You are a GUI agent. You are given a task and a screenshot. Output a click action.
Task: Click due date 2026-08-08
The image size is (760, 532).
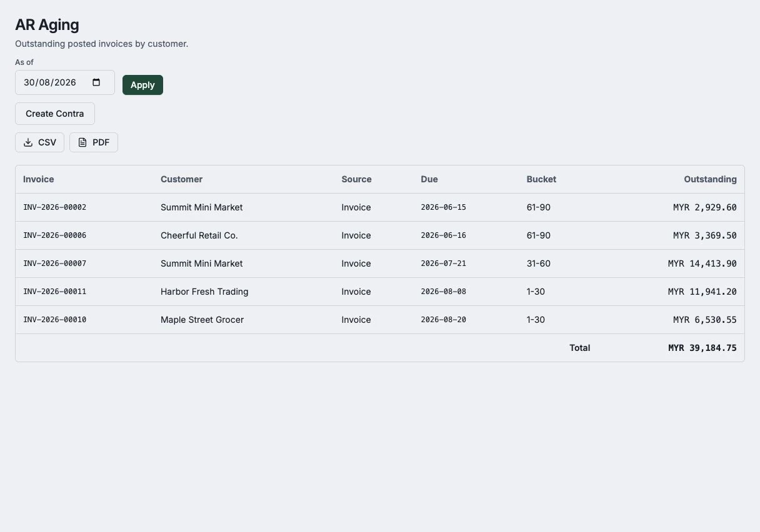[443, 292]
